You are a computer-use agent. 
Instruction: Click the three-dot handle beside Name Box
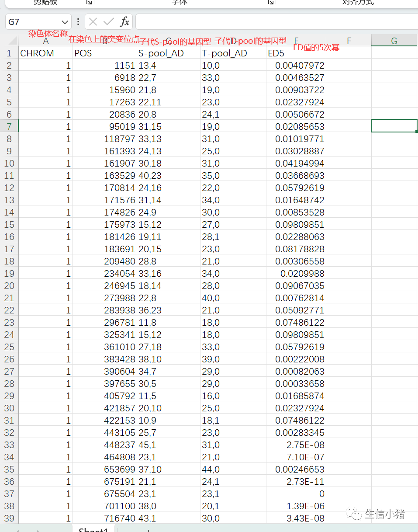pyautogui.click(x=78, y=22)
